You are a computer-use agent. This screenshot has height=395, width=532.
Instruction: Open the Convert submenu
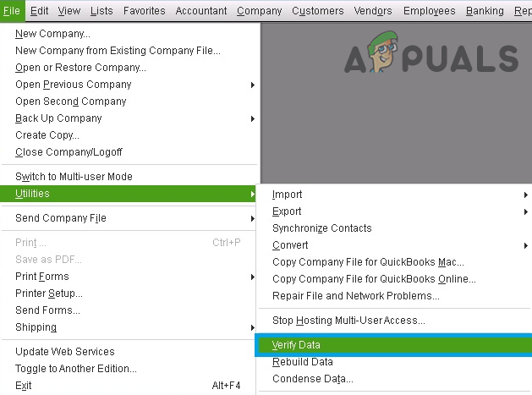290,245
